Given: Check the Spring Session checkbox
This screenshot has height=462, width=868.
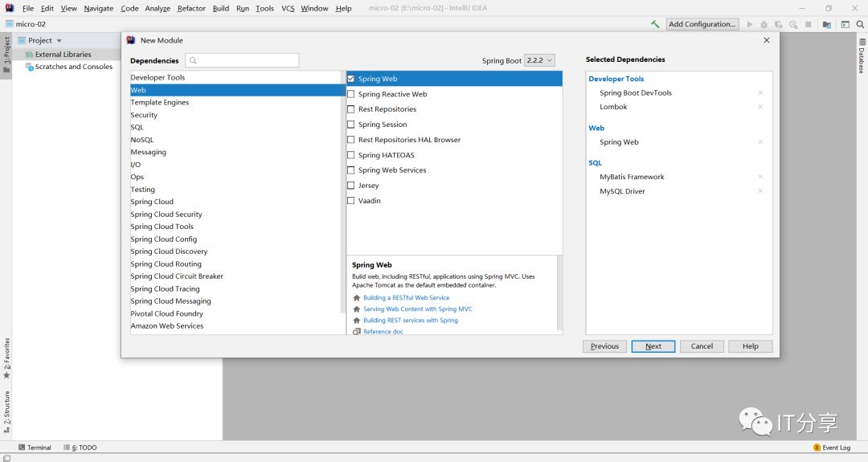Looking at the screenshot, I should 351,125.
